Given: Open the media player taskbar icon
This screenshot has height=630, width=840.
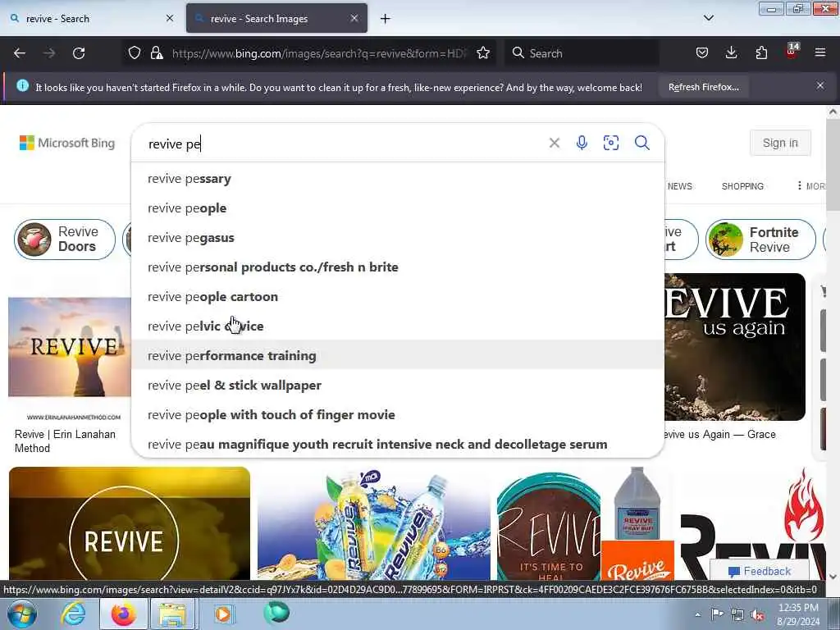Looking at the screenshot, I should tap(223, 614).
